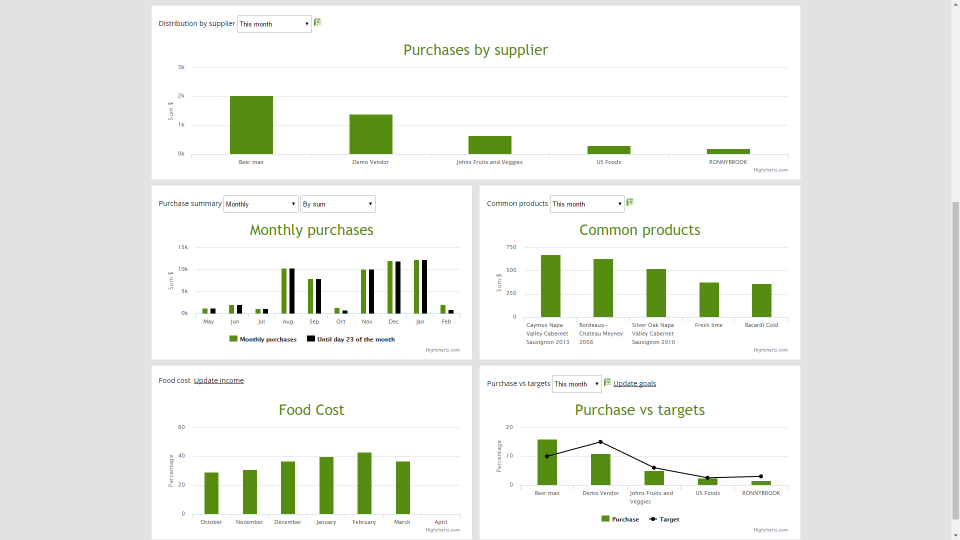This screenshot has height=540, width=960.
Task: Click the Monthly purchases chart title
Action: 311,230
